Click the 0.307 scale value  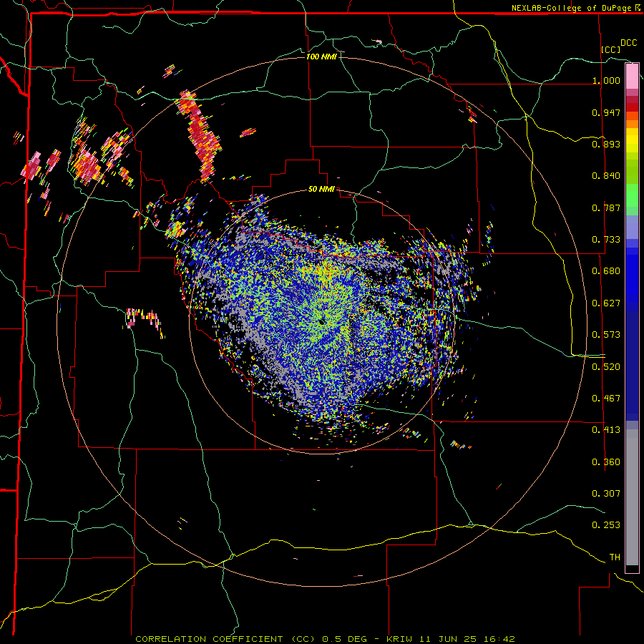click(x=606, y=494)
